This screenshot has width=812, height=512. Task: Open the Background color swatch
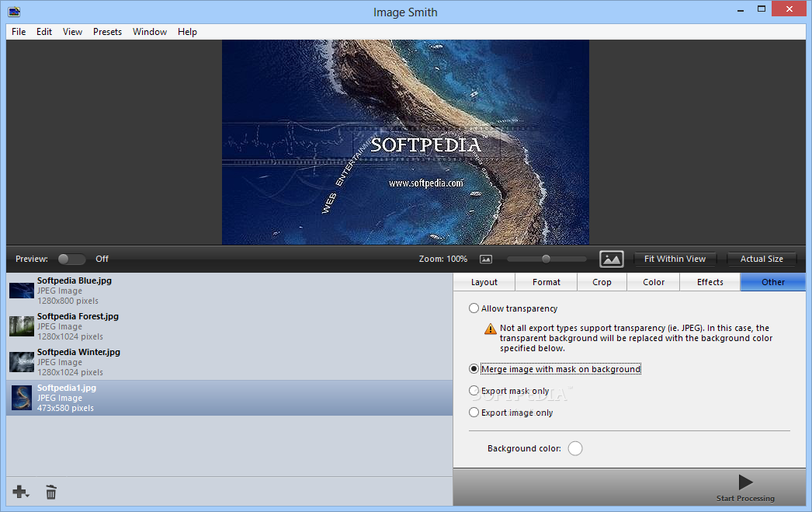point(574,448)
